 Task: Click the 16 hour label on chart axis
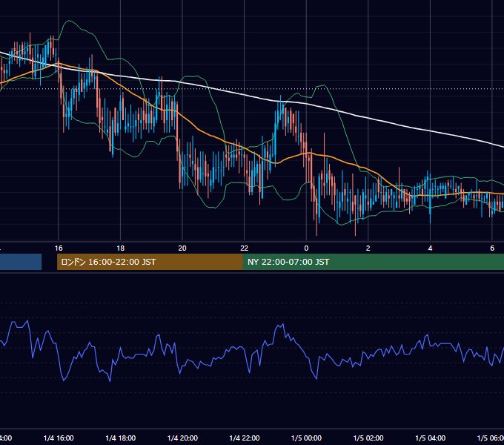(59, 248)
